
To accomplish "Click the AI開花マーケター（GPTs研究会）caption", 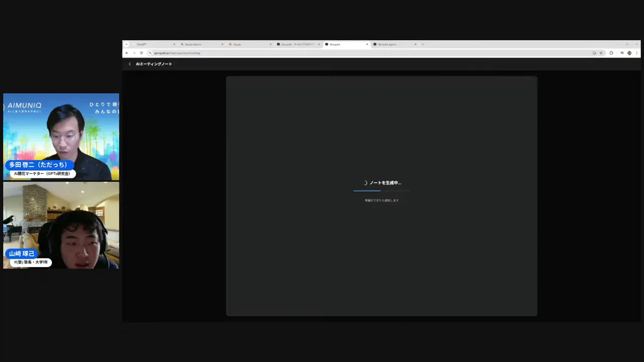I will tap(43, 174).
